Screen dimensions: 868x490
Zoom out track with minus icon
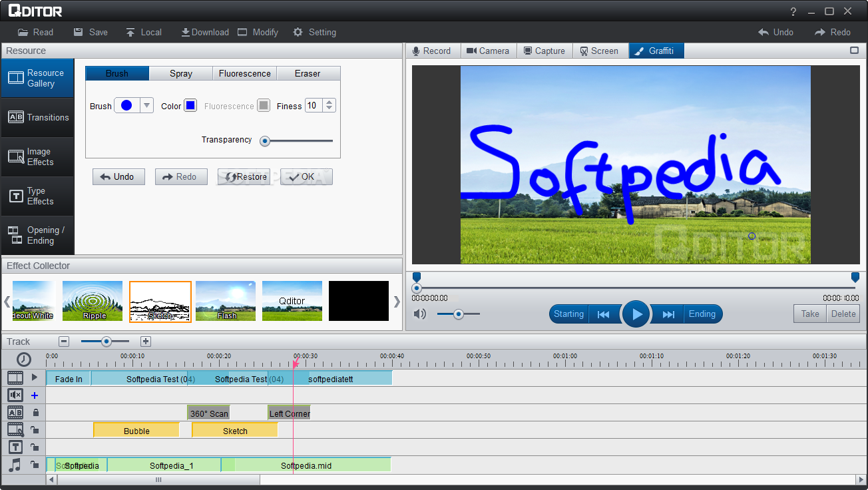64,342
